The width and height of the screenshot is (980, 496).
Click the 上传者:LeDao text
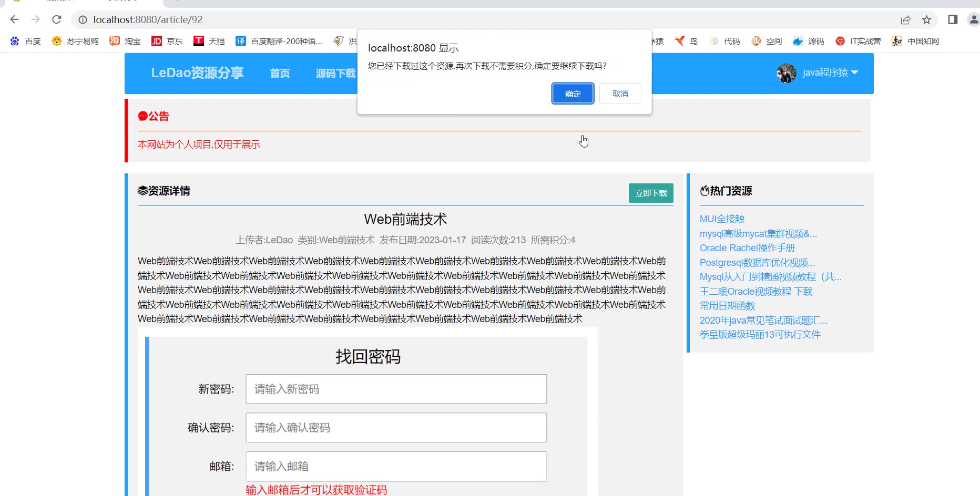point(264,240)
